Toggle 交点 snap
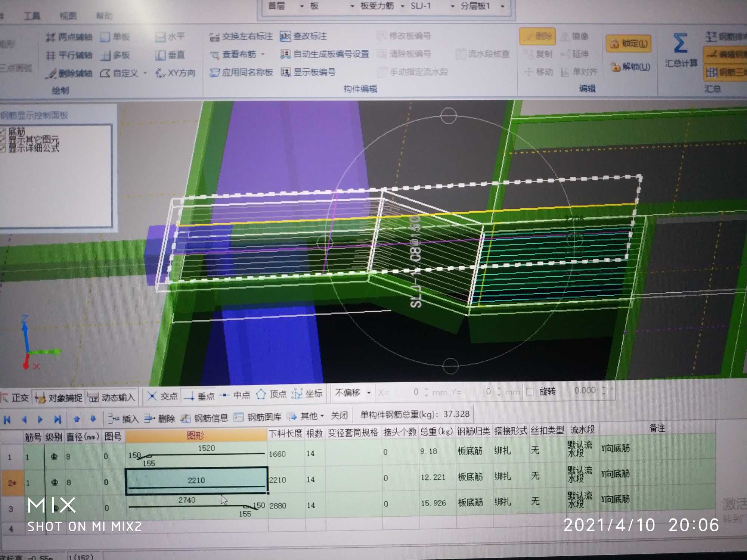The height and width of the screenshot is (560, 747). (x=162, y=396)
